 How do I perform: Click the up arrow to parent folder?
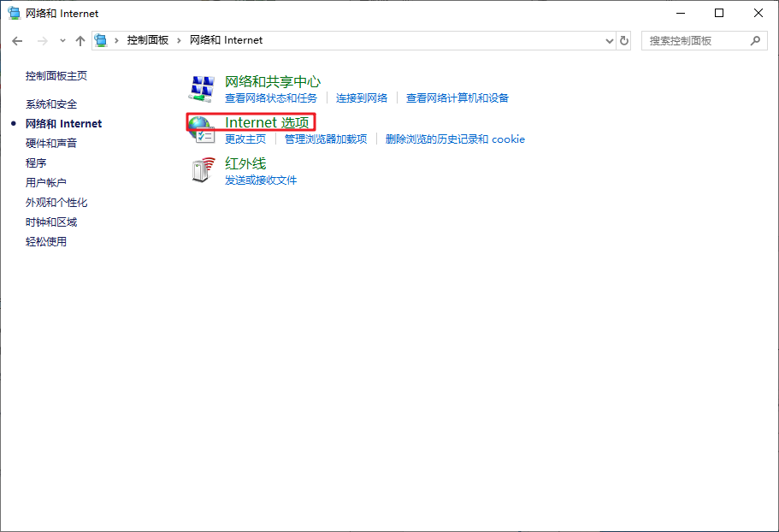tap(80, 40)
